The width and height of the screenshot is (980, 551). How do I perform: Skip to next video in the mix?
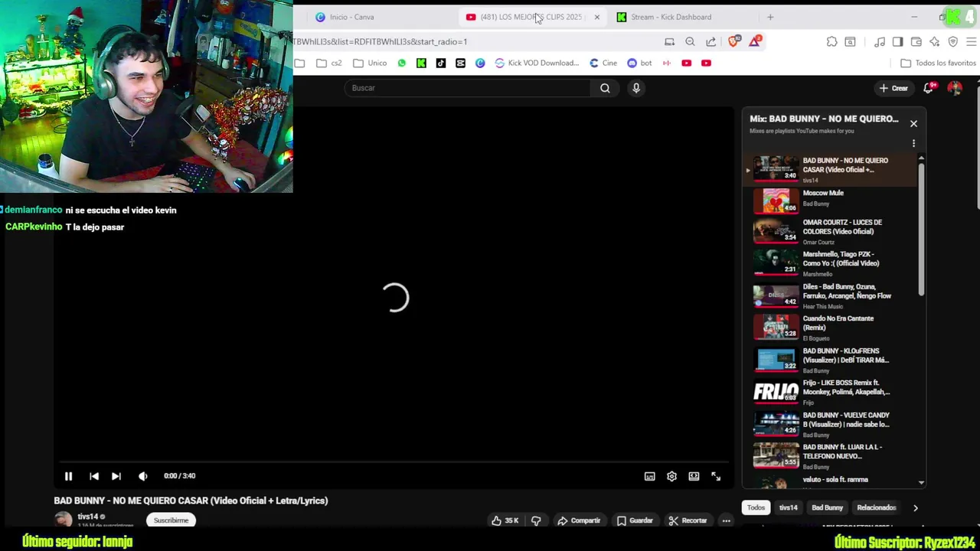pos(116,476)
